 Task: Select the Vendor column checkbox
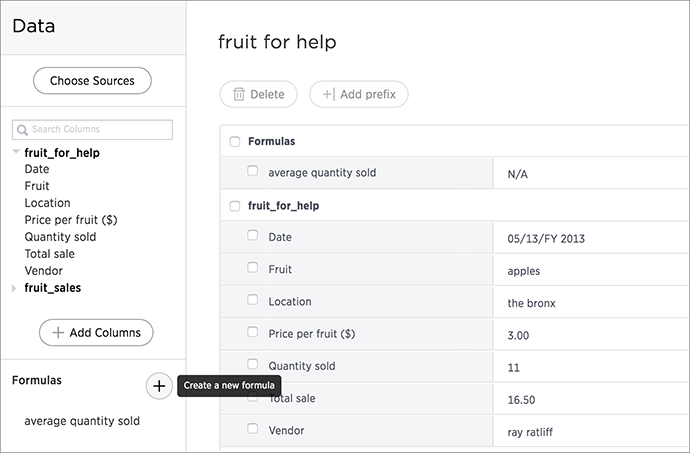[253, 428]
